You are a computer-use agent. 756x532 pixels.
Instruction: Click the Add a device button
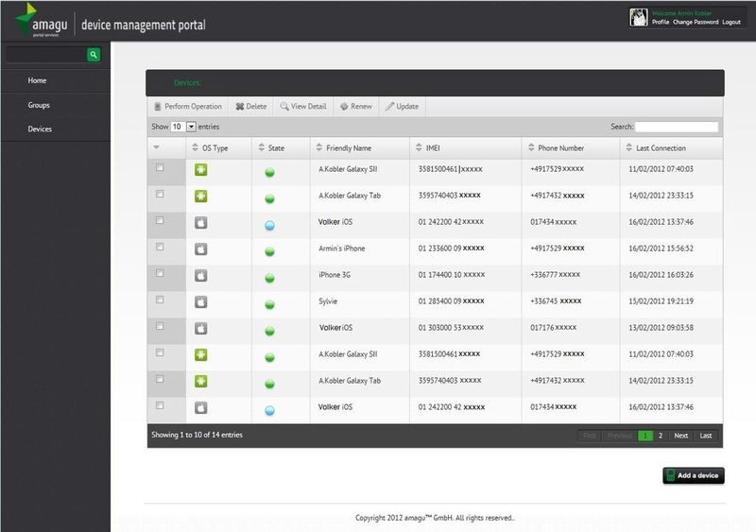click(x=694, y=475)
